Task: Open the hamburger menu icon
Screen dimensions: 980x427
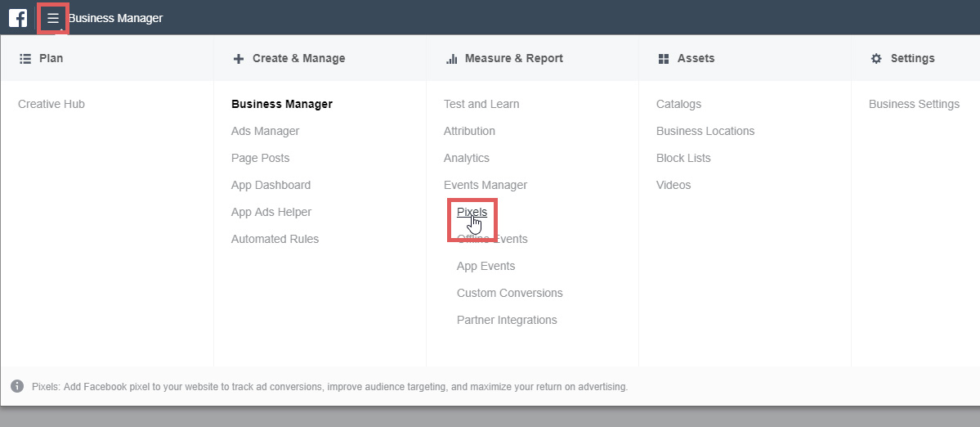Action: tap(53, 19)
